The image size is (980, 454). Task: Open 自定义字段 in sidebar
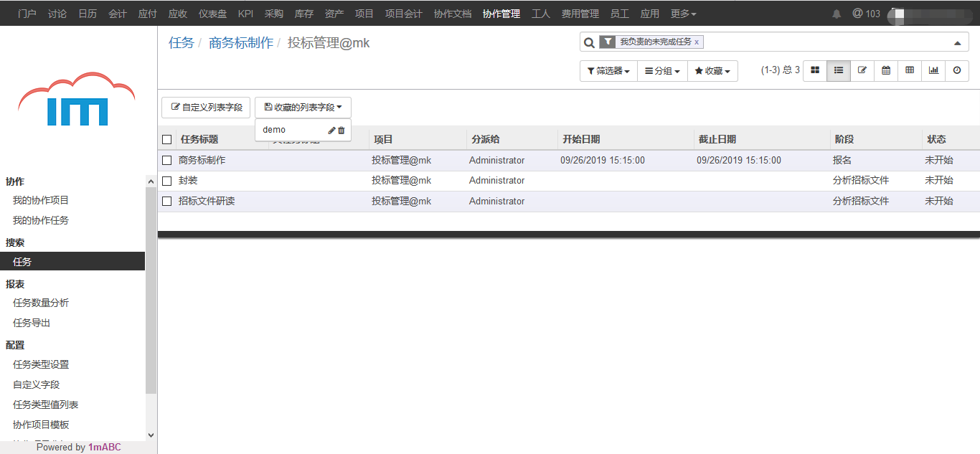[36, 385]
